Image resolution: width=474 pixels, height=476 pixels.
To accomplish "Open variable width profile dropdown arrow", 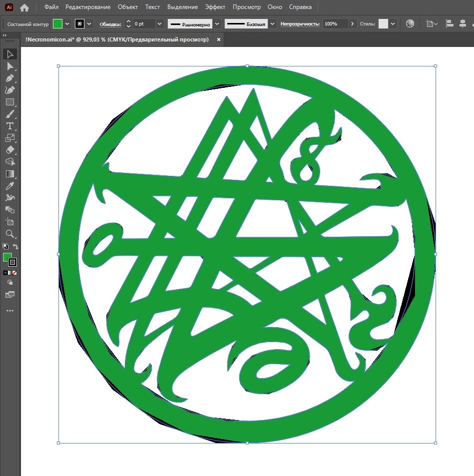I will coord(217,23).
